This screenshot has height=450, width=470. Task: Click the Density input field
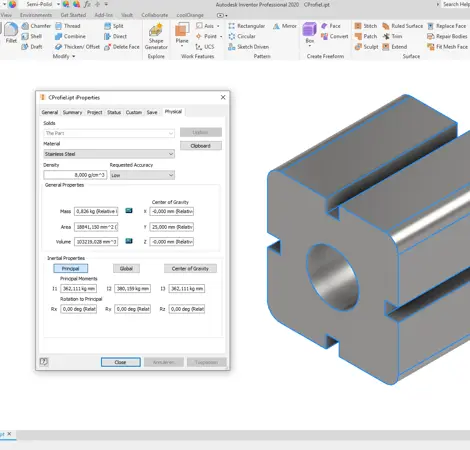(x=75, y=175)
